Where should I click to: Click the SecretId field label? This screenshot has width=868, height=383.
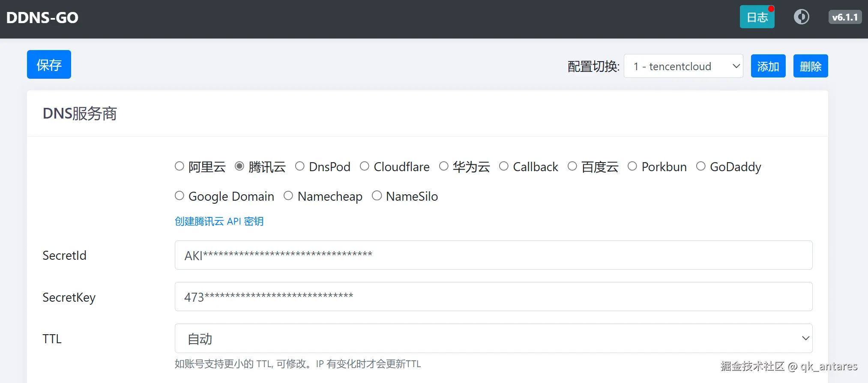64,255
